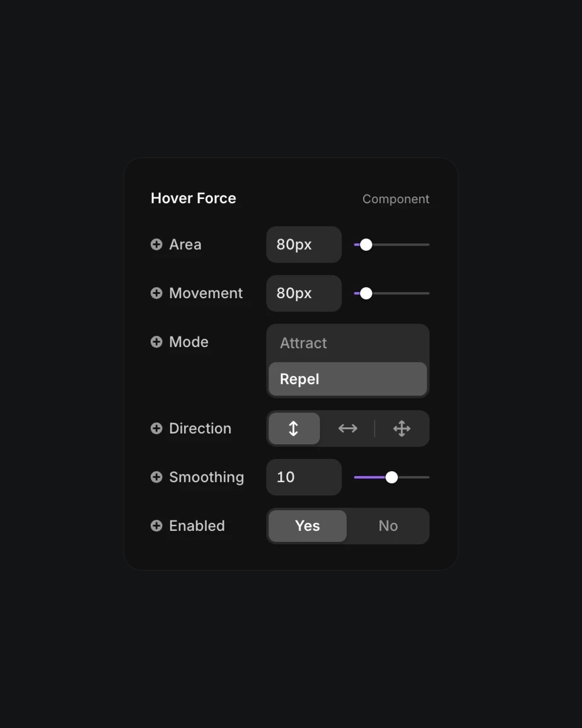Click the Smoothing value field showing 10
The image size is (582, 728).
click(304, 477)
